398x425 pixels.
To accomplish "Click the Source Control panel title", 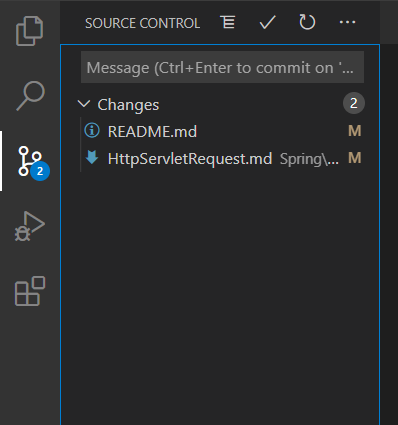I will click(142, 23).
